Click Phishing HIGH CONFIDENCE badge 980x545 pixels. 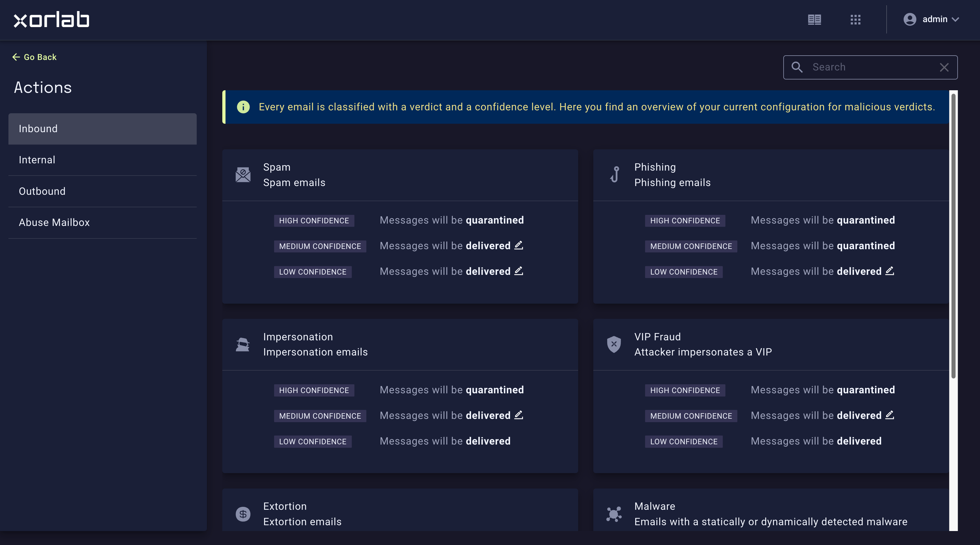[x=685, y=221]
